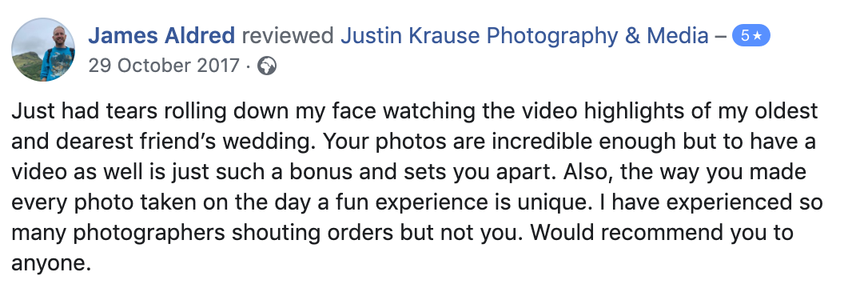
Task: Click review line starting "Just had tears"
Action: [x=414, y=111]
